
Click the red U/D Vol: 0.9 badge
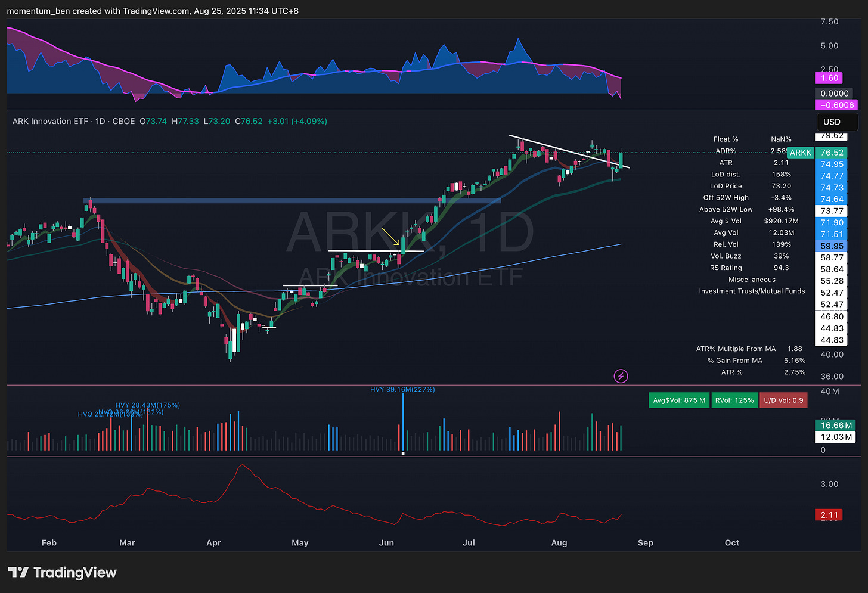(783, 400)
